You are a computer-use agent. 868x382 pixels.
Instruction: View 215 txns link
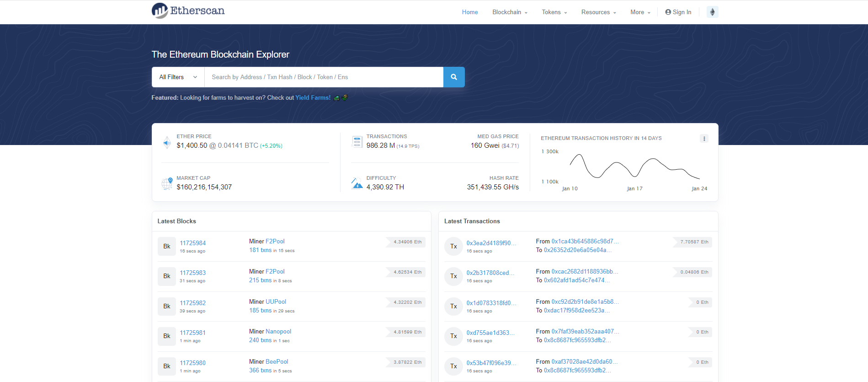[261, 280]
